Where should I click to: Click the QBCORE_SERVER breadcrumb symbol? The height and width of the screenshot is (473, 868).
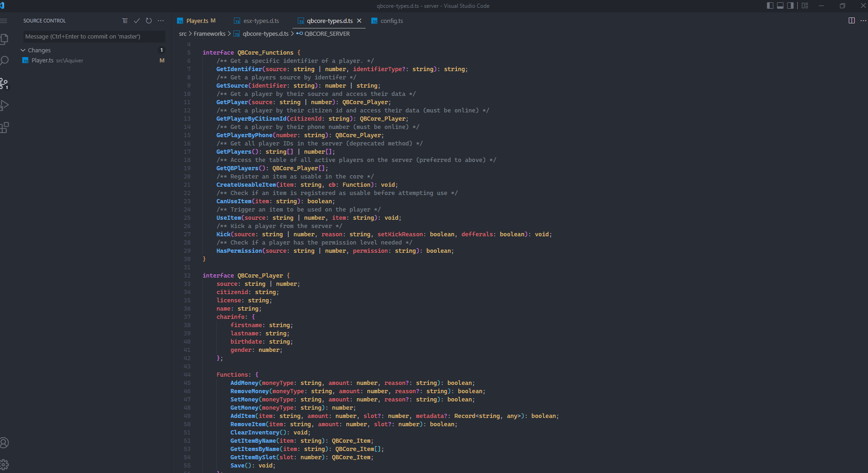coord(327,33)
